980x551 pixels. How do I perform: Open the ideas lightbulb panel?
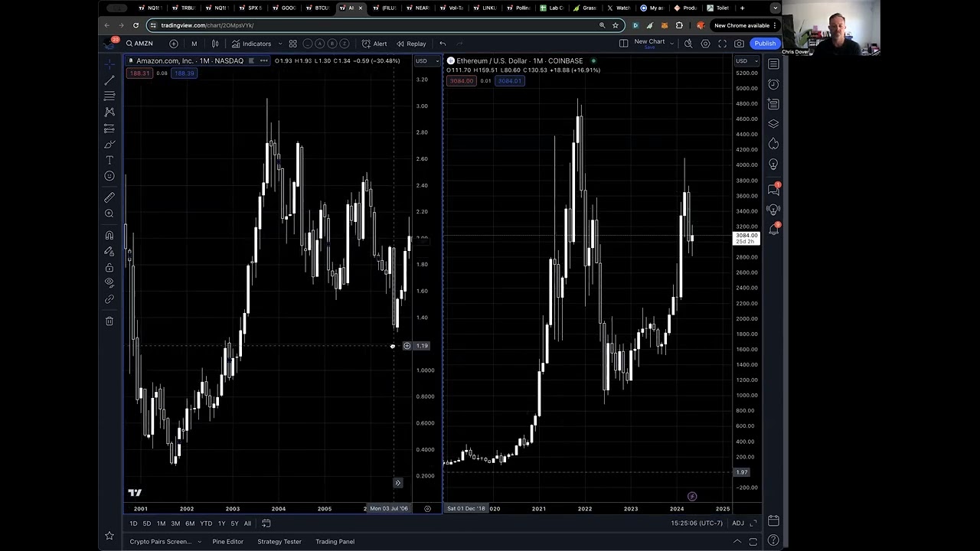pos(773,164)
